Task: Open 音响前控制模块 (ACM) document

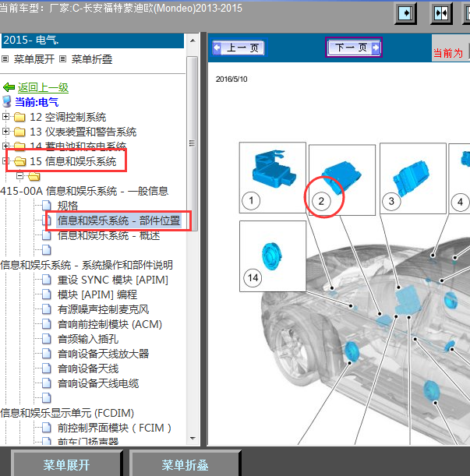Action: point(110,324)
